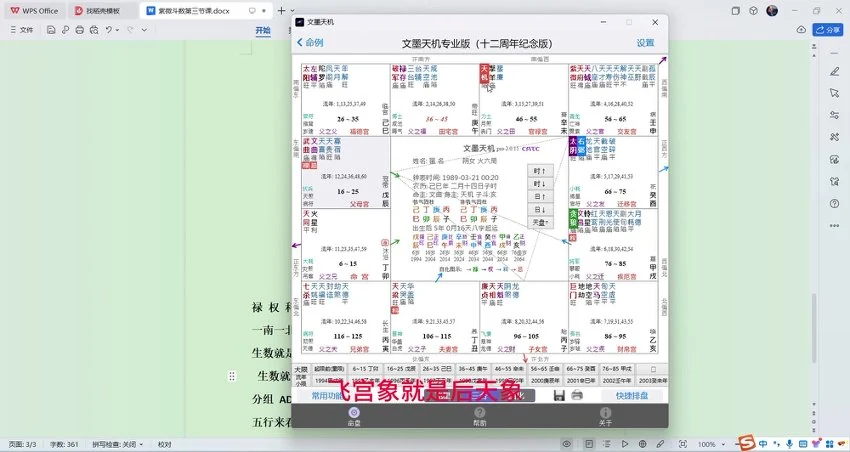The width and height of the screenshot is (850, 452).
Task: Switch to 命盘 bottom tab
Action: (x=354, y=416)
